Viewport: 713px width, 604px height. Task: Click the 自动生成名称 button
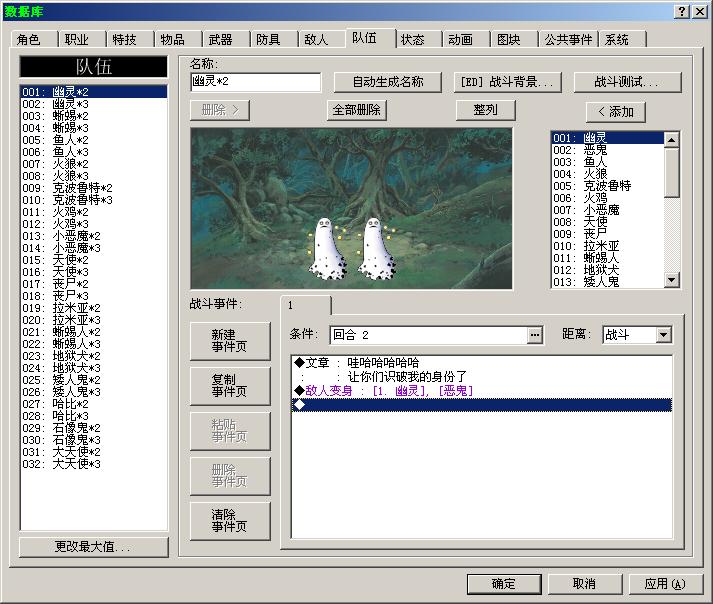point(388,82)
